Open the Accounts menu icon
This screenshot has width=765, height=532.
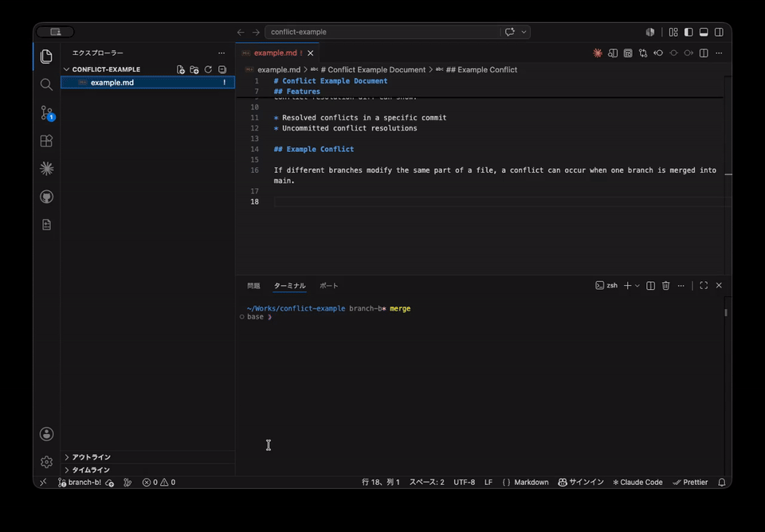point(46,434)
